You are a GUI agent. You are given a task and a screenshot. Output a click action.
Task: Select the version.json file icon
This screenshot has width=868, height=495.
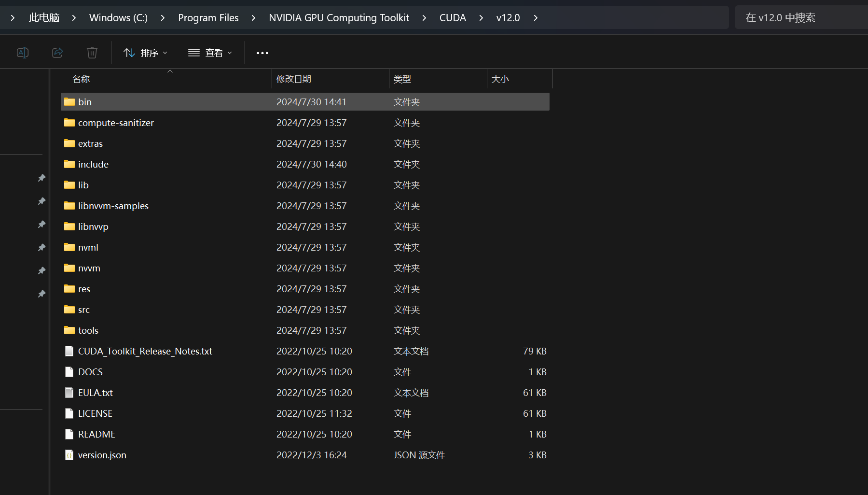pyautogui.click(x=69, y=455)
